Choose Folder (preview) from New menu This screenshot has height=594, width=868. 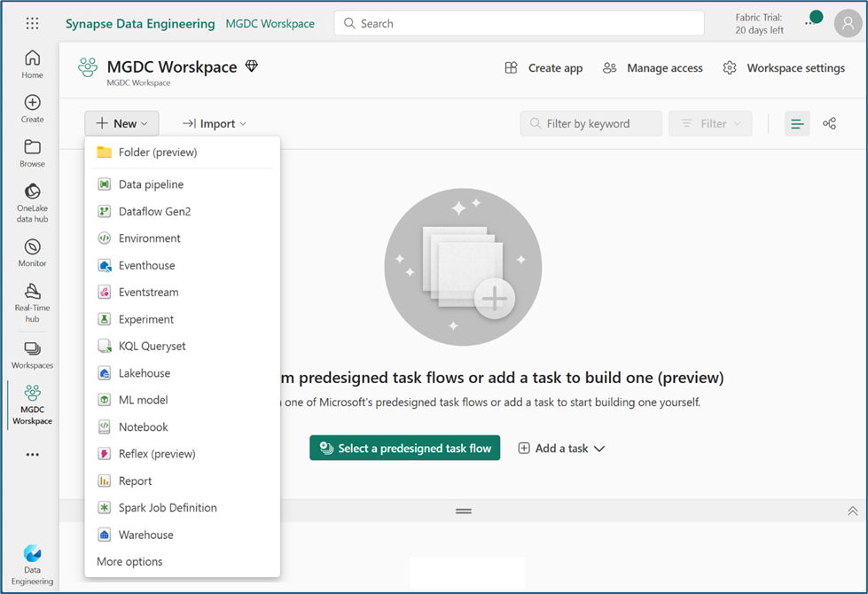183,152
